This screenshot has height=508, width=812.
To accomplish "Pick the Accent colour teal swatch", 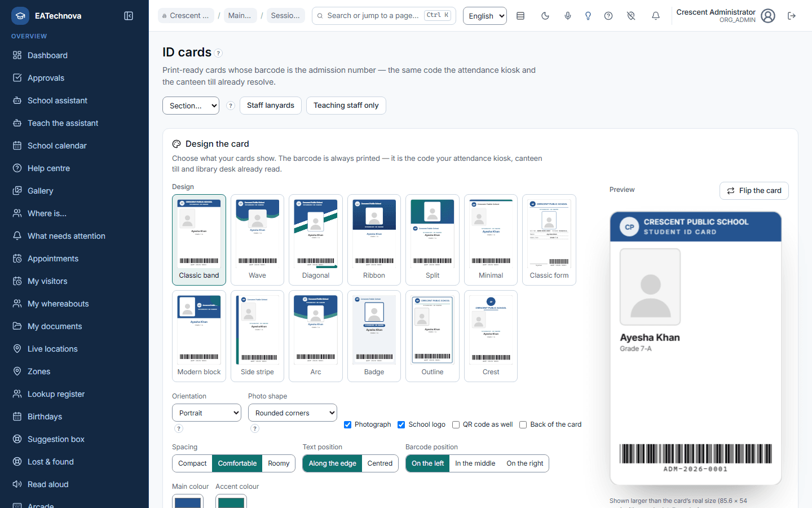I will click(231, 501).
